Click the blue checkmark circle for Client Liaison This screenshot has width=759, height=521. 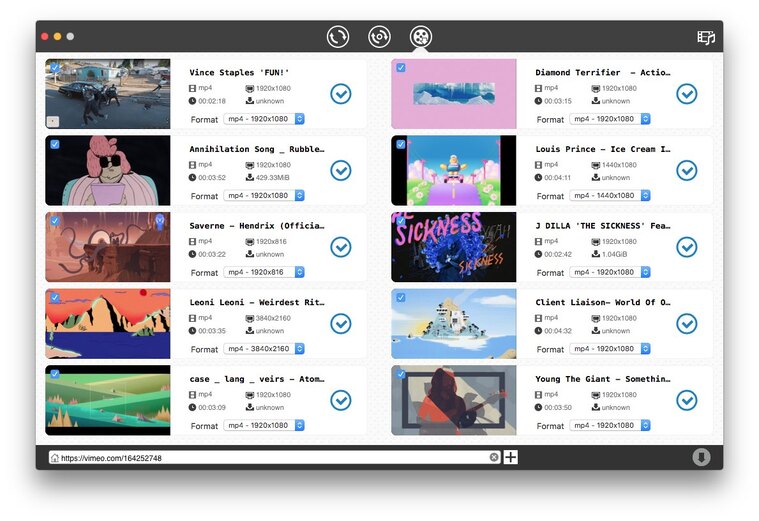point(687,323)
